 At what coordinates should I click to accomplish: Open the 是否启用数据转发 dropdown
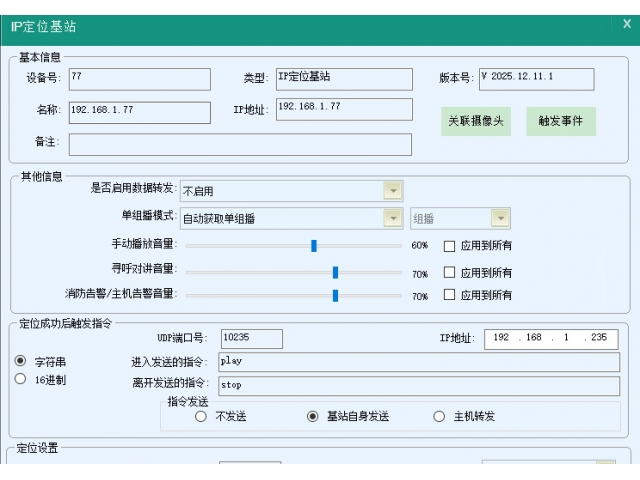pyautogui.click(x=393, y=190)
